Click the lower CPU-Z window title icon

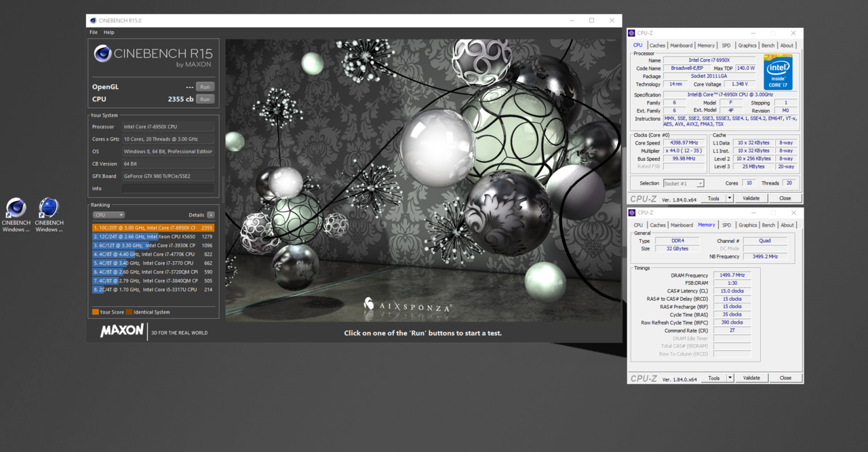click(x=632, y=212)
